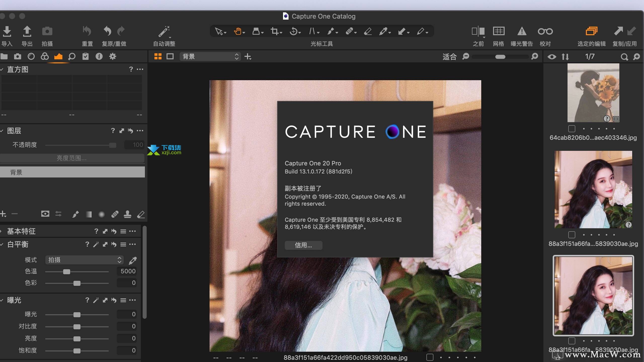Toggle browser visibility eye icon
This screenshot has width=644, height=362.
tap(552, 57)
